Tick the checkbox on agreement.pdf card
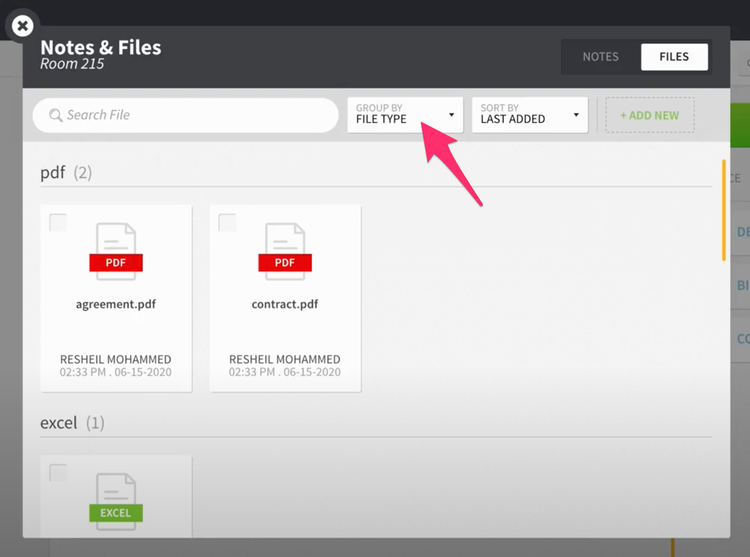 [x=58, y=222]
